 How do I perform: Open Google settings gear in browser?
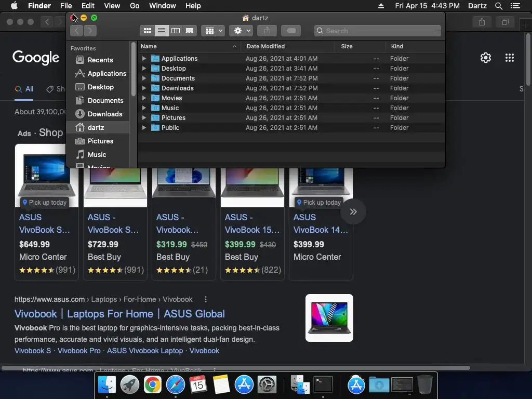click(486, 58)
